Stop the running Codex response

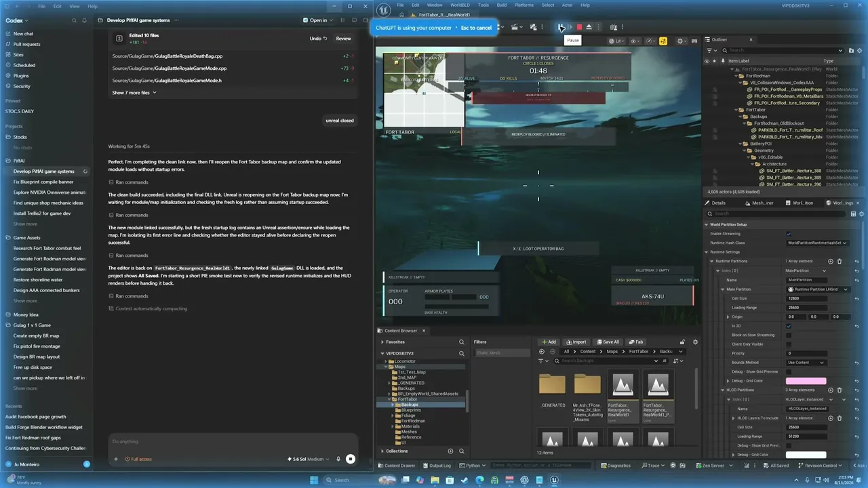[351, 459]
